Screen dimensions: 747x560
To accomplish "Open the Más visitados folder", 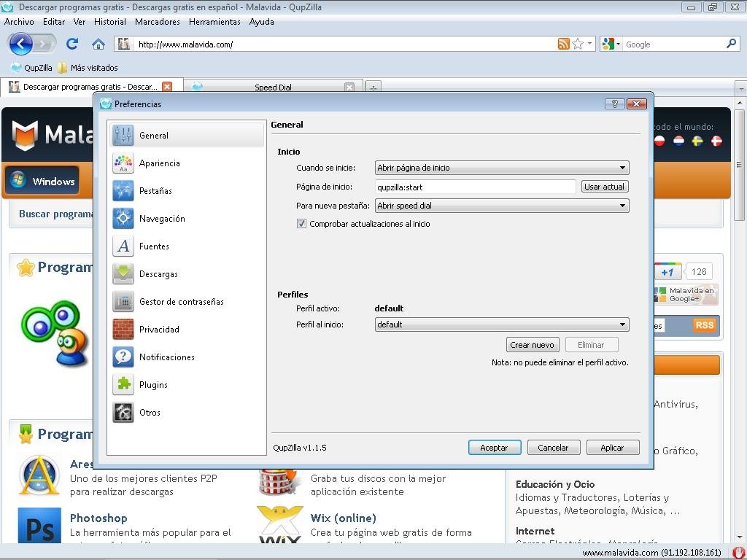I will click(88, 68).
